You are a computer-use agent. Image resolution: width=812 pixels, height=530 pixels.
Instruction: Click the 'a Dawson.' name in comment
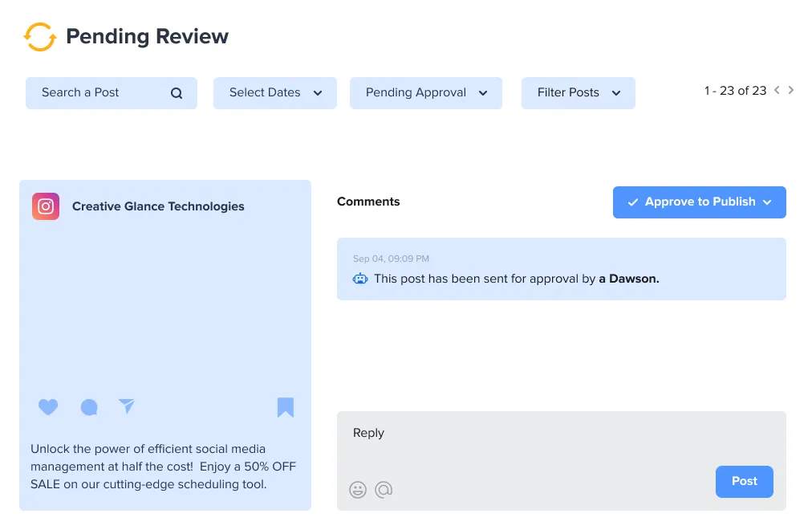tap(629, 279)
